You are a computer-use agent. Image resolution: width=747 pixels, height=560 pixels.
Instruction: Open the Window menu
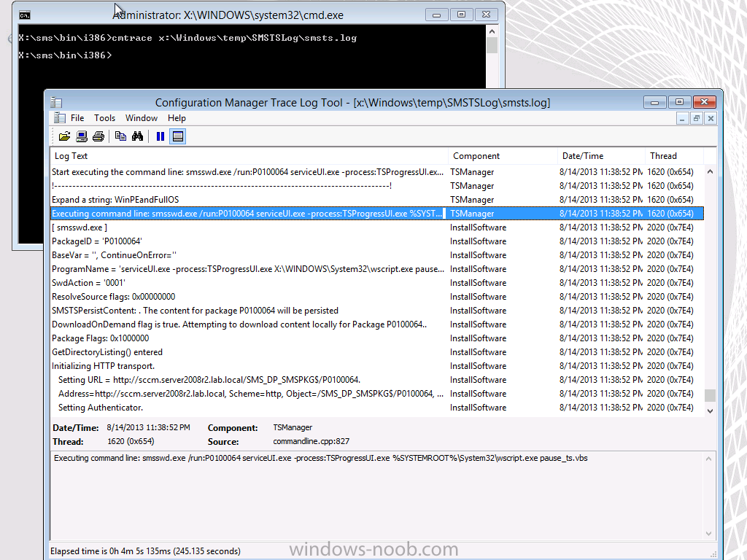coord(141,118)
